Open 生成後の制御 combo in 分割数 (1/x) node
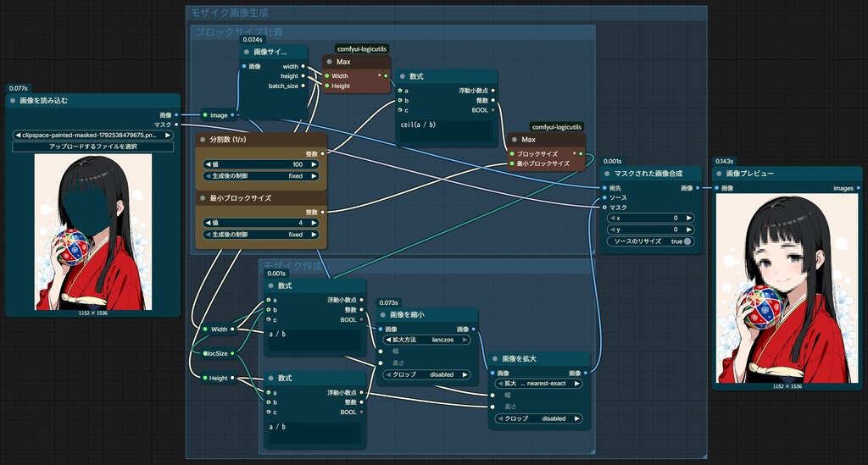Viewport: 868px width, 465px height. coord(261,176)
